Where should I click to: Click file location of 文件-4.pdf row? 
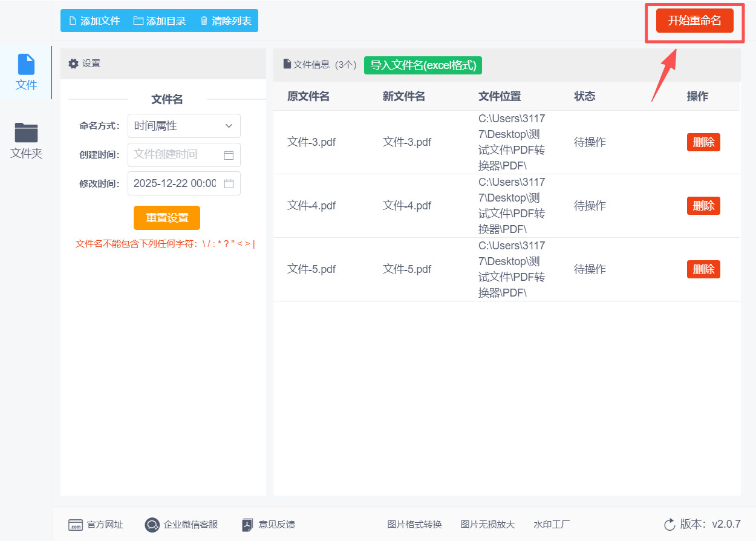[x=512, y=206]
